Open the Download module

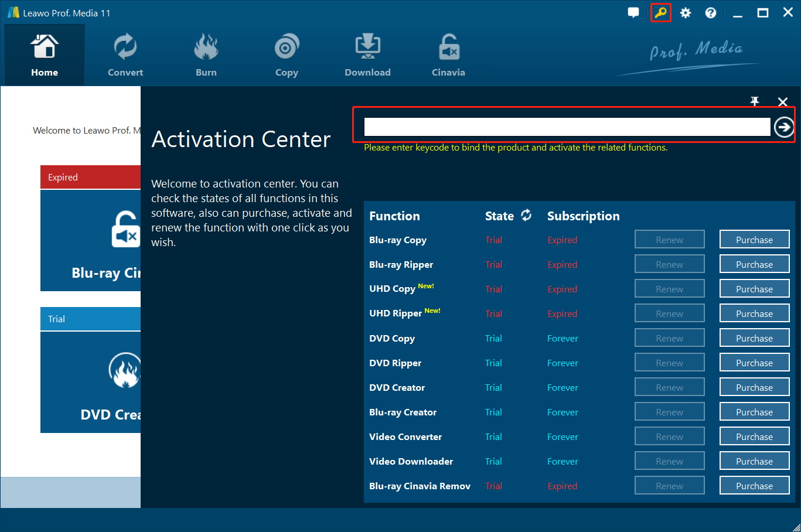point(367,56)
